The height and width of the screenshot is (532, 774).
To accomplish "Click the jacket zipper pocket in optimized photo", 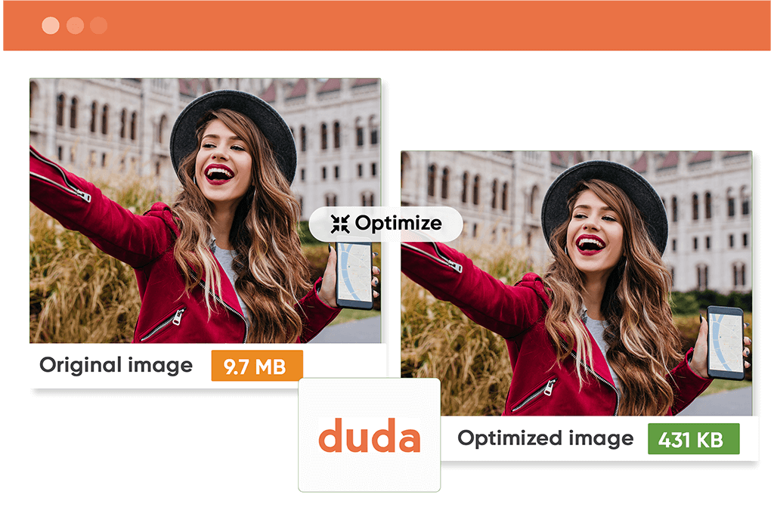I will point(534,394).
